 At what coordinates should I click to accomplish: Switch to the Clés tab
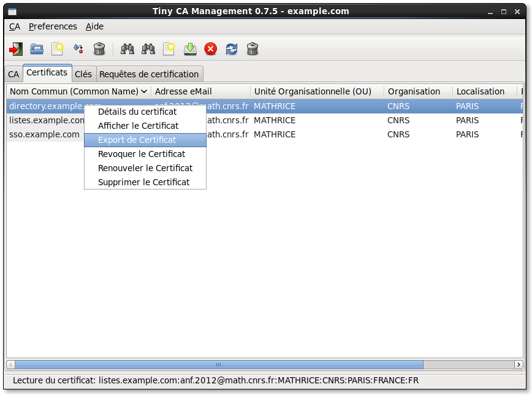pos(83,74)
